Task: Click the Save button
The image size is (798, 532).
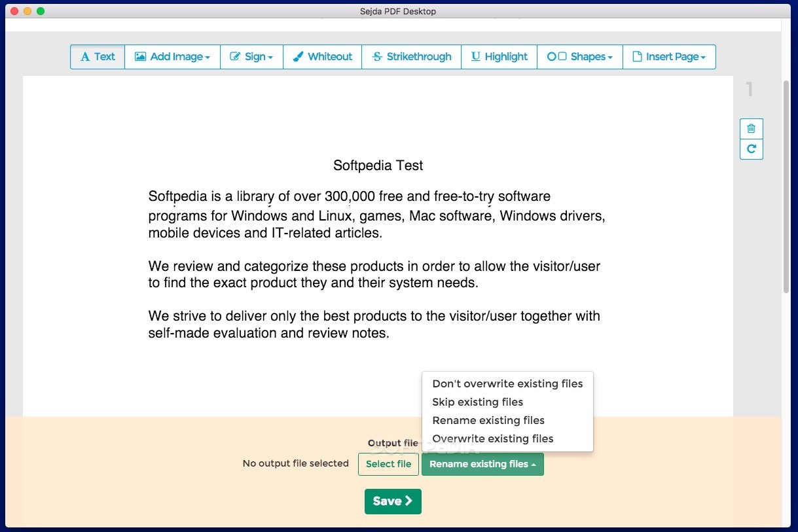Action: pyautogui.click(x=392, y=501)
